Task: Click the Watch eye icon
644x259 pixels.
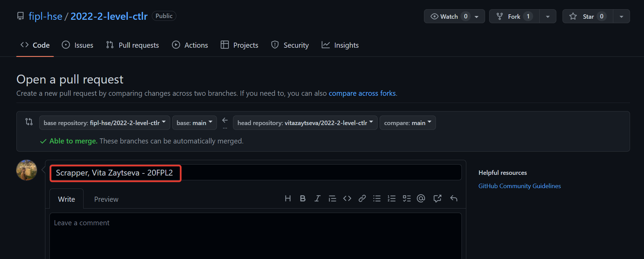Action: [x=434, y=16]
